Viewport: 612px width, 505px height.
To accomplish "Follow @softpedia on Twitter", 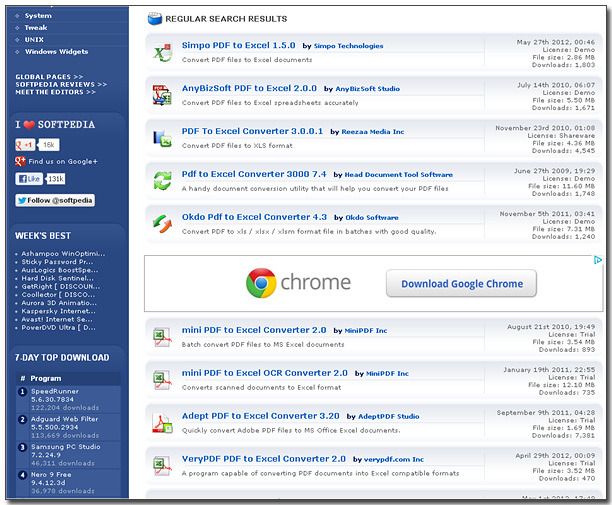I will point(55,200).
